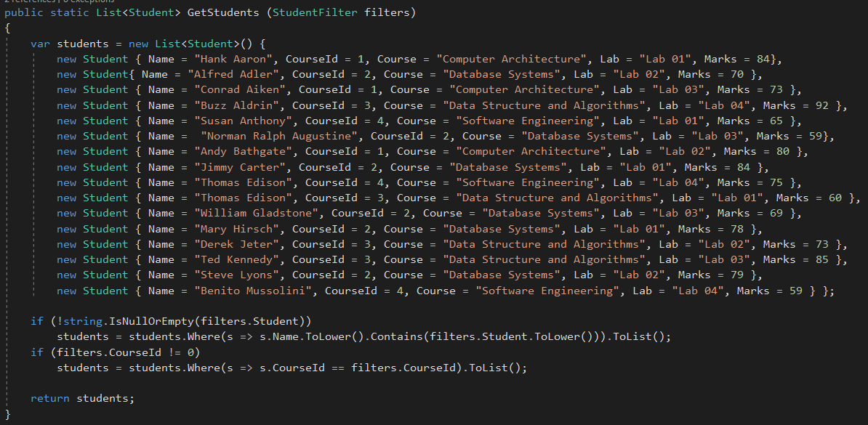Click the return keyword

(x=50, y=398)
